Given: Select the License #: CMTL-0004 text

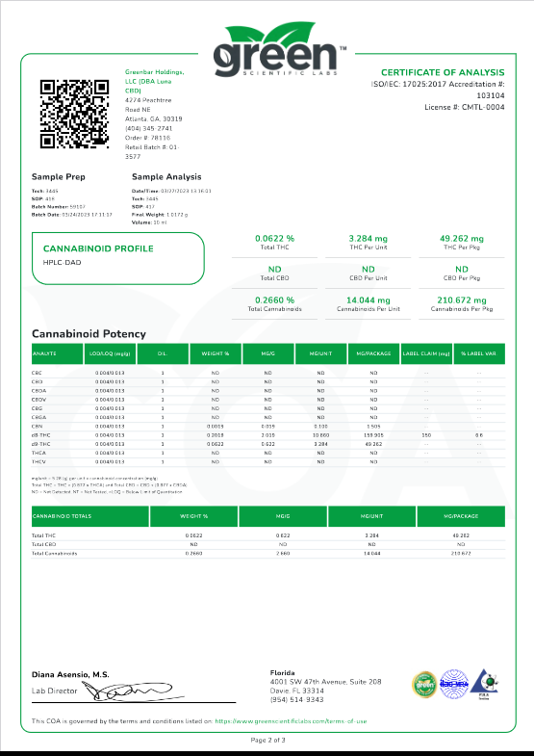Looking at the screenshot, I should pos(464,107).
